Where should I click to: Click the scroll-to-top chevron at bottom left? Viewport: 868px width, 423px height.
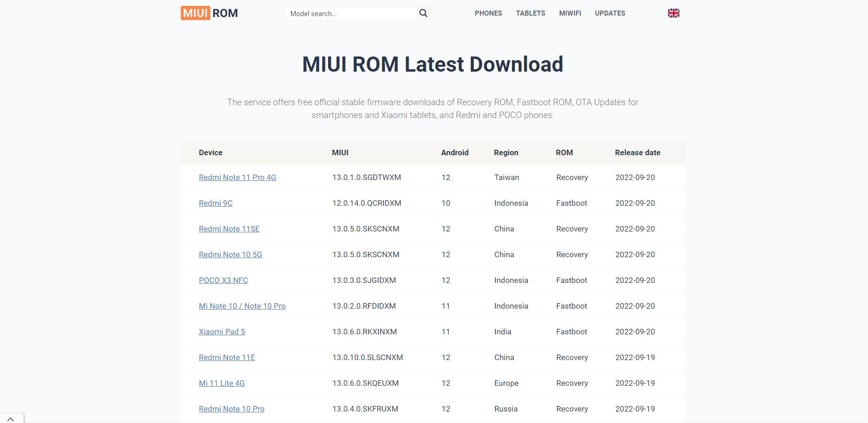pos(11,418)
